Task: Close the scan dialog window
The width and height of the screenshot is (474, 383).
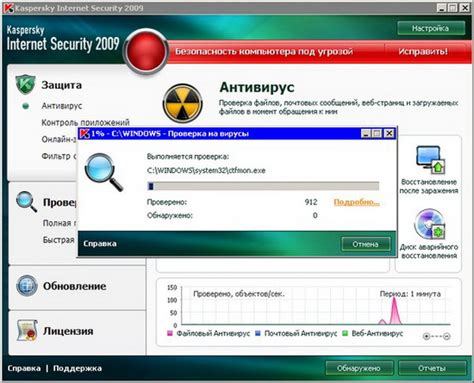Action: point(389,134)
